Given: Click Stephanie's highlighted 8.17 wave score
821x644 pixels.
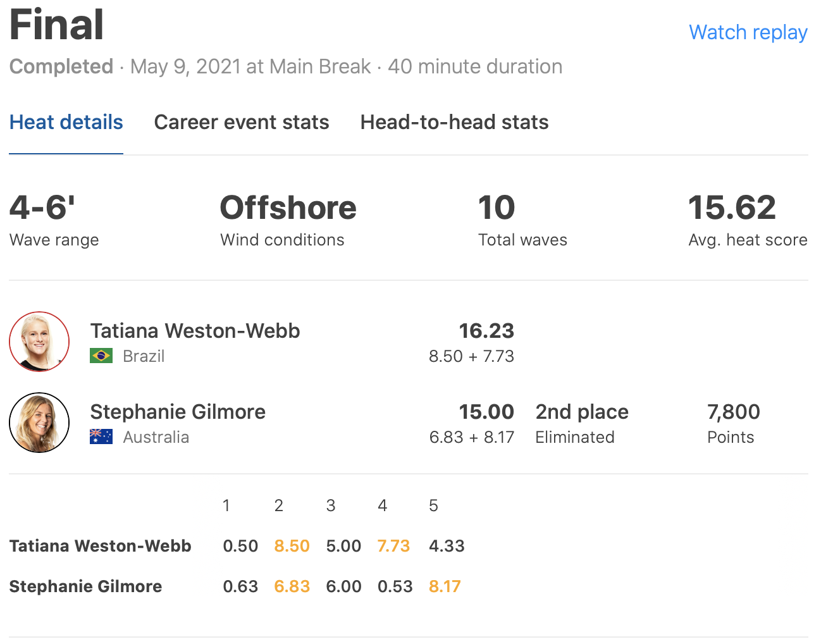Looking at the screenshot, I should pyautogui.click(x=445, y=586).
